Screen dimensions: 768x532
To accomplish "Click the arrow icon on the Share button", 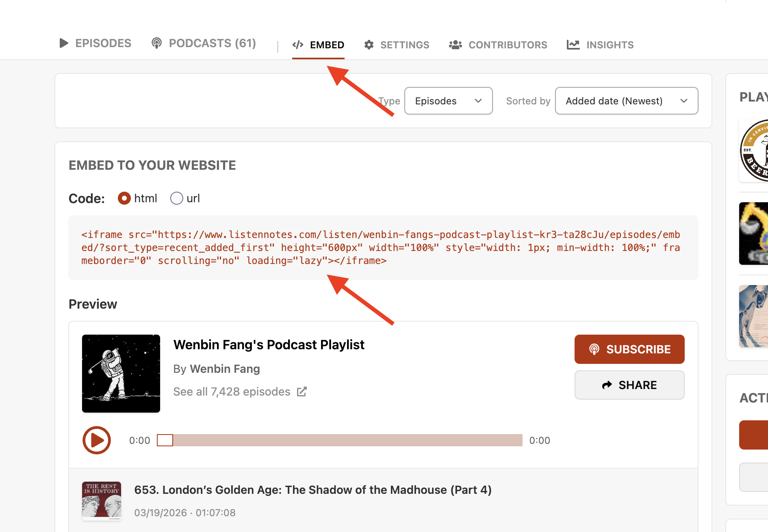I will point(607,385).
